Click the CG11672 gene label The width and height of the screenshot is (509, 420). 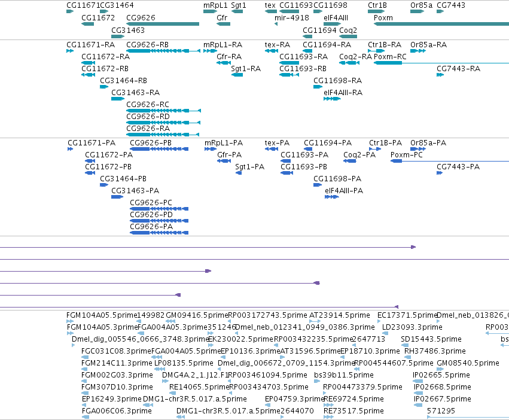pos(98,17)
